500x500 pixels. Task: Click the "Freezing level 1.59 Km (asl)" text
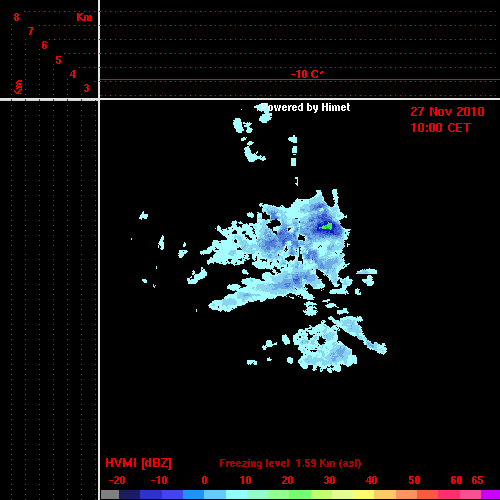point(290,463)
